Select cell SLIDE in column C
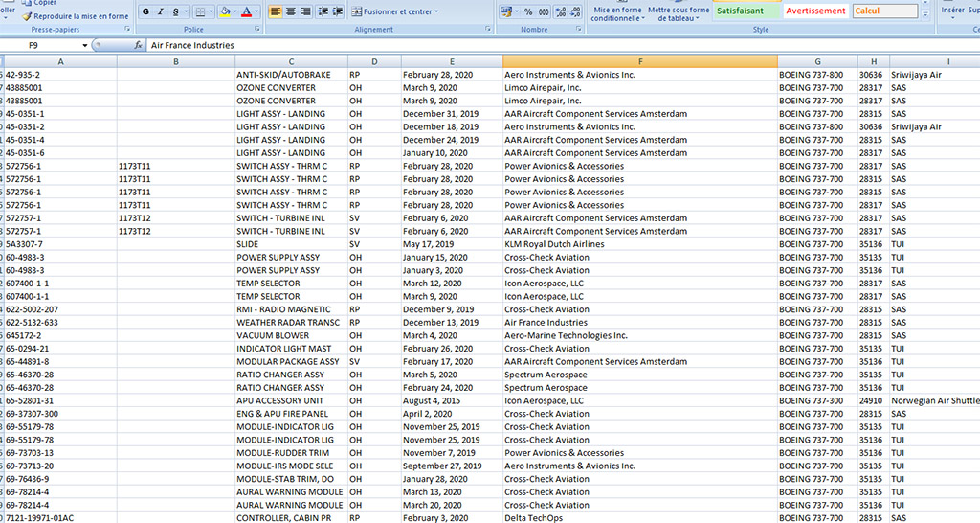 pos(291,244)
